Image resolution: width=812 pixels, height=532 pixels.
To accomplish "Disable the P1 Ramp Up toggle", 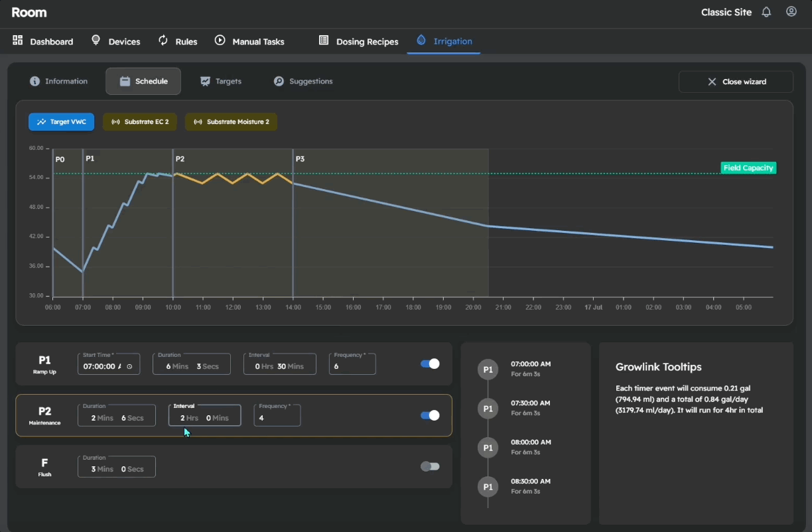I will click(430, 364).
